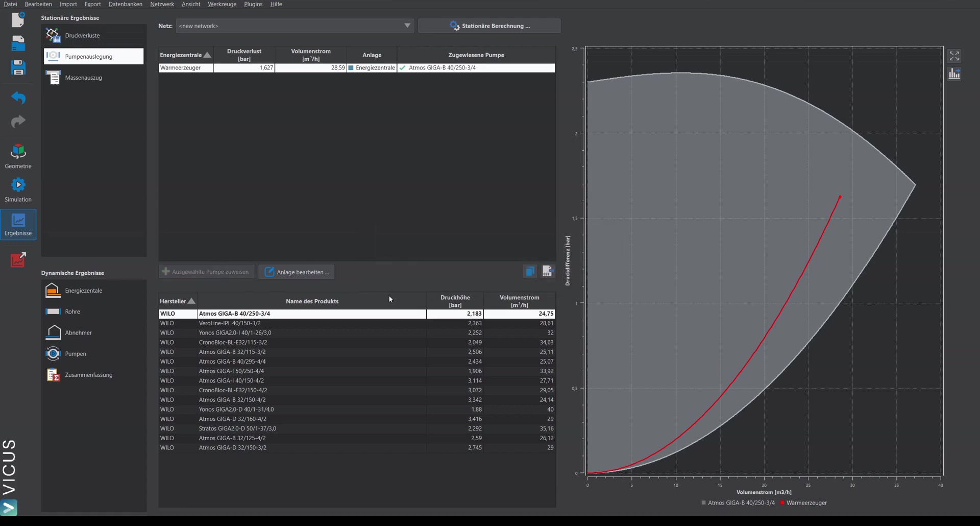980x526 pixels.
Task: Click Anlage bearbeiten button
Action: 297,272
